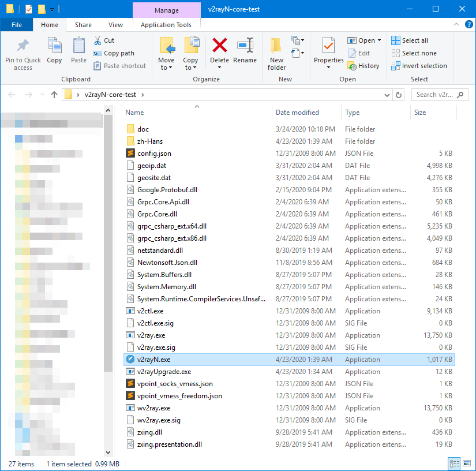The image size is (476, 471).
Task: Switch to the Share tab
Action: 83,25
